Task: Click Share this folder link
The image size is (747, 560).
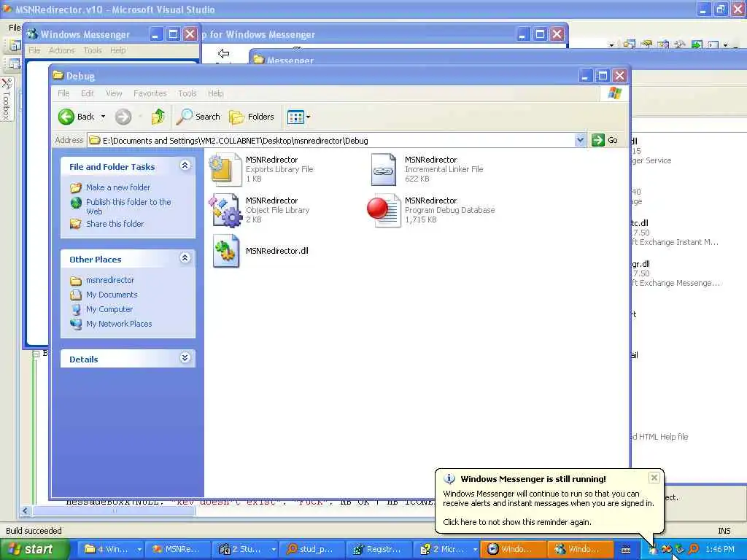Action: (115, 224)
